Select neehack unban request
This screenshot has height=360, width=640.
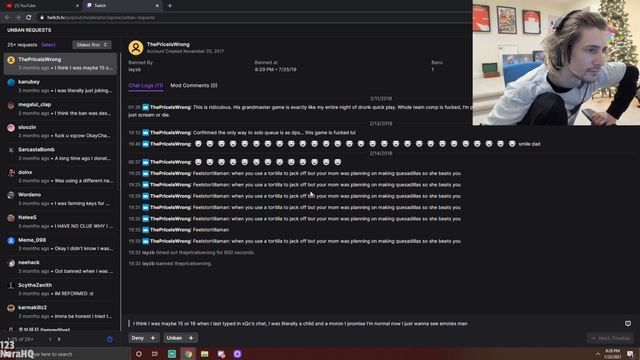(x=60, y=267)
